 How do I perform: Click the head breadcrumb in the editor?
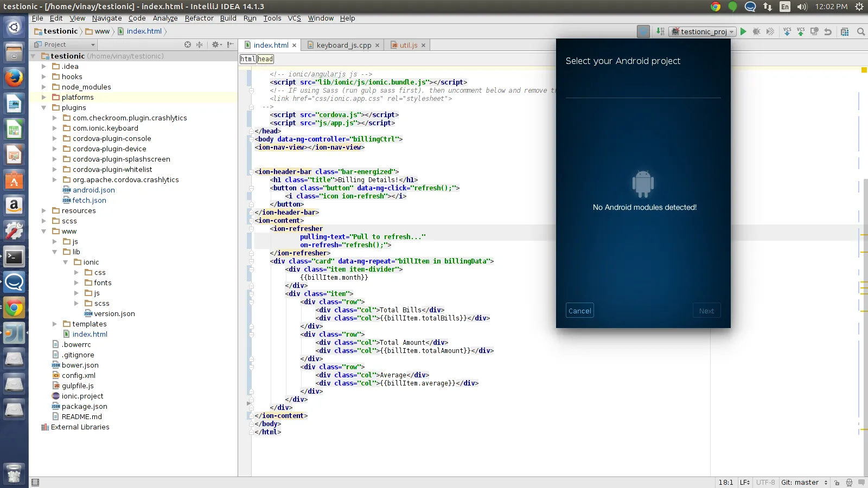click(265, 59)
